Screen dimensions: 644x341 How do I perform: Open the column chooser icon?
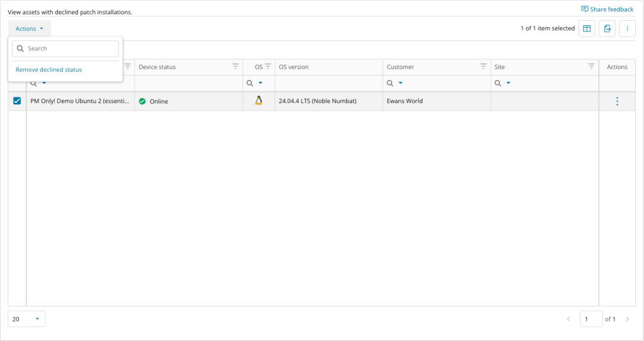coord(587,28)
